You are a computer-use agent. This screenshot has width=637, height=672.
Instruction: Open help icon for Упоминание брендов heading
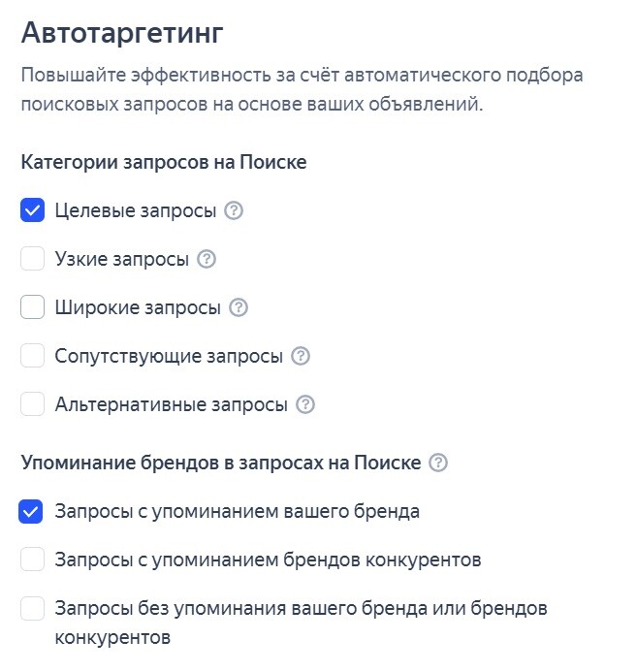point(438,463)
